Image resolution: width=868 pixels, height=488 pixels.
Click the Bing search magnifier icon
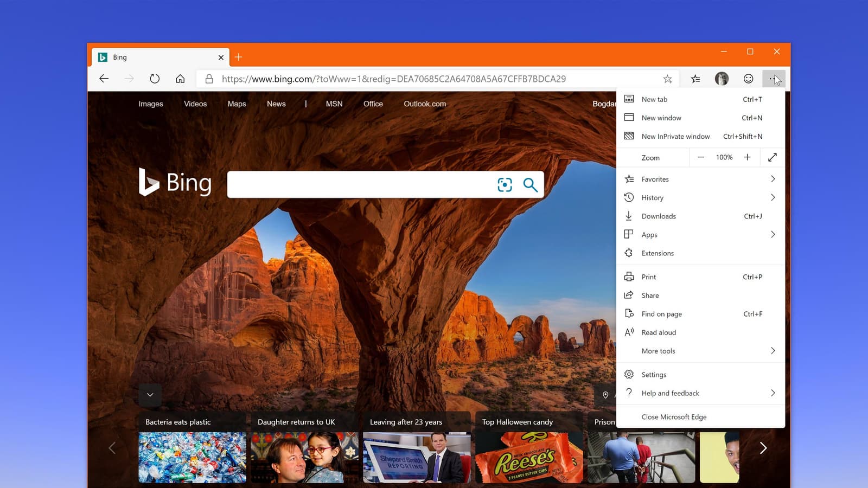(x=530, y=185)
